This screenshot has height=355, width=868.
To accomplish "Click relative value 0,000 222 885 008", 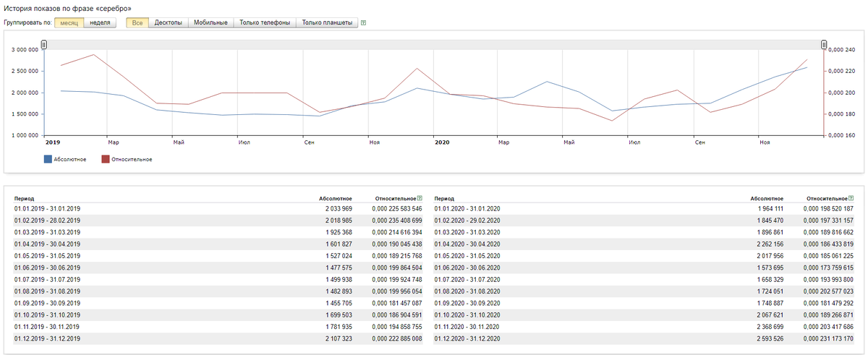I will click(x=396, y=338).
